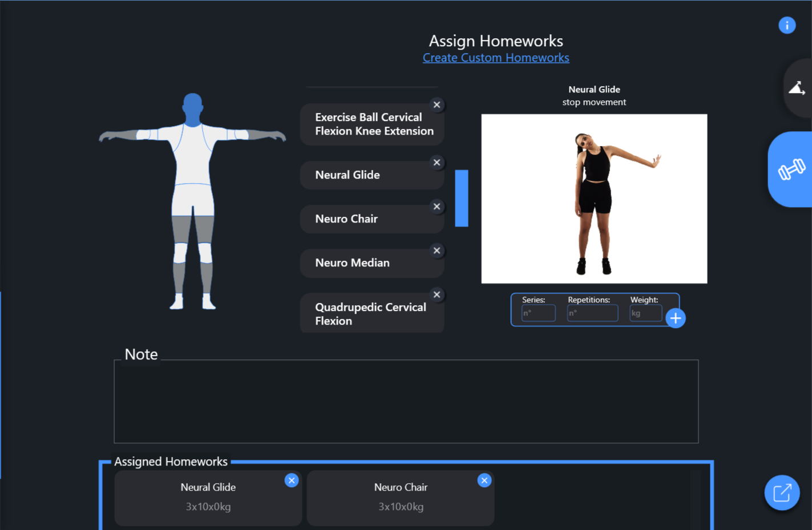Select the pelvis on body diagram
The width and height of the screenshot is (812, 530).
pyautogui.click(x=193, y=200)
